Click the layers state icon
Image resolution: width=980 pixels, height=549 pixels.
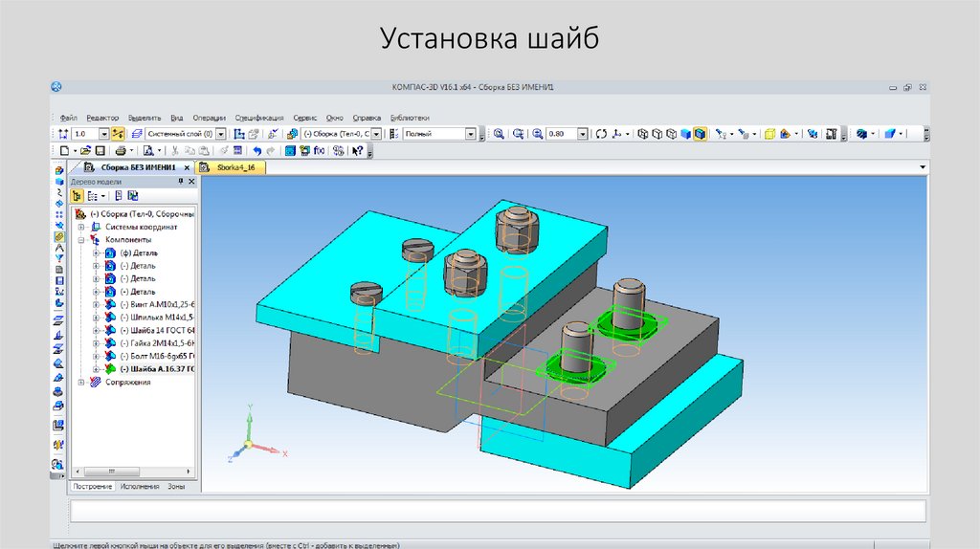[x=135, y=134]
